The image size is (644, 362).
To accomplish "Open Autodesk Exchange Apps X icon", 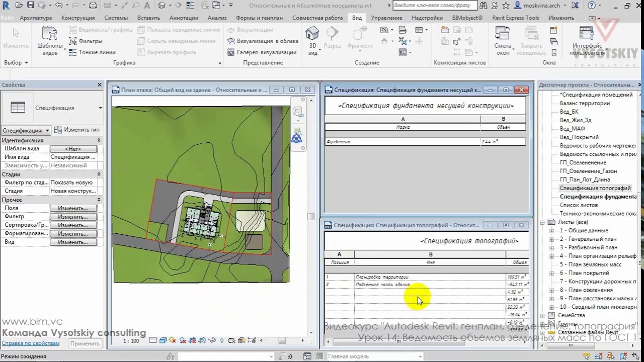I will [575, 6].
